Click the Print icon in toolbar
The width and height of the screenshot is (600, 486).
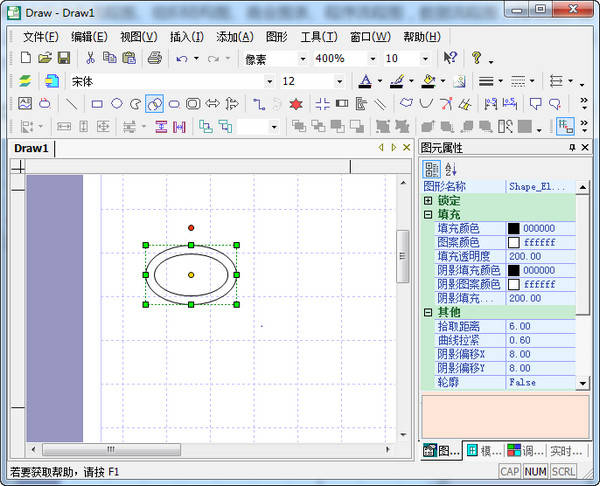click(x=155, y=59)
